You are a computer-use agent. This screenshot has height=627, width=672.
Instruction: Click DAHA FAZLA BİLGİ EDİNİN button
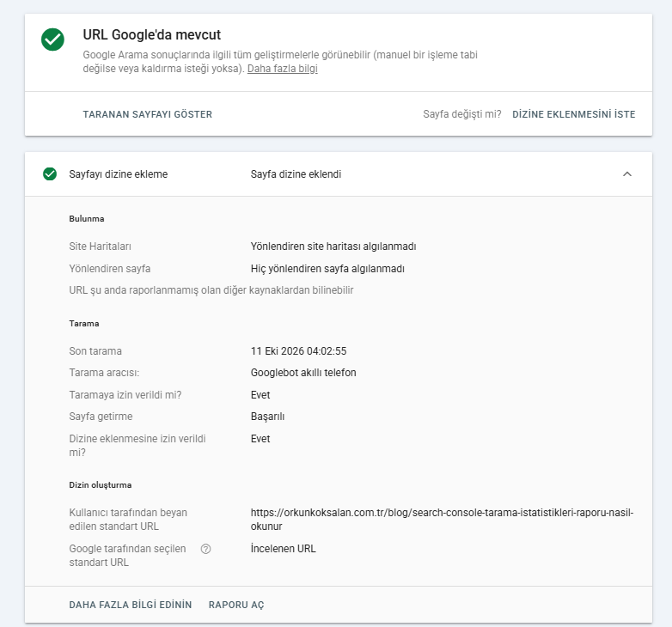click(131, 605)
